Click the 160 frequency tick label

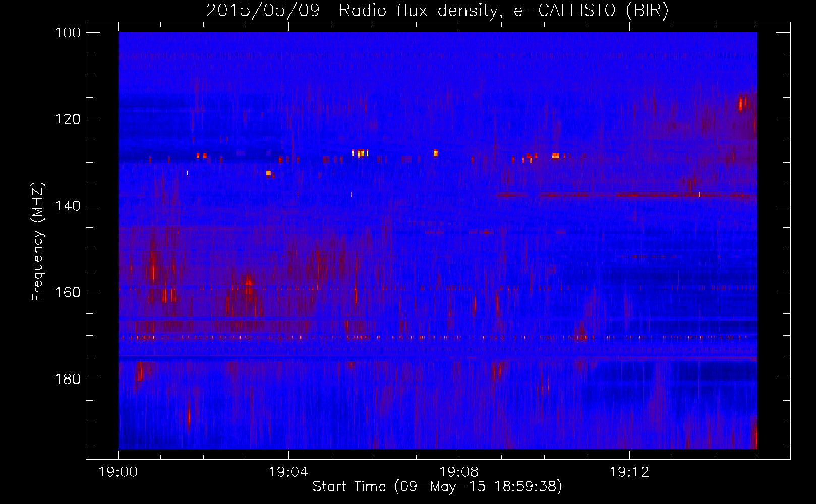[68, 293]
